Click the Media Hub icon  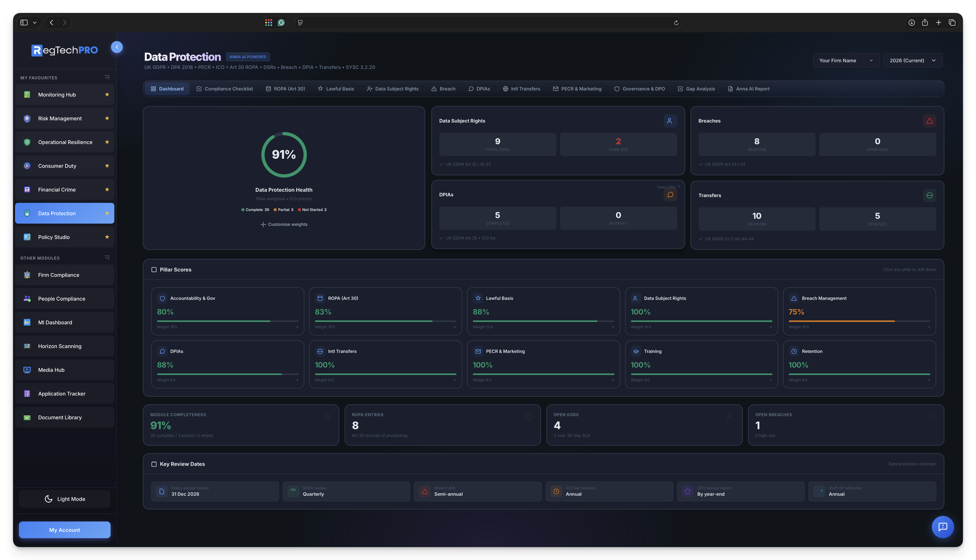point(27,370)
